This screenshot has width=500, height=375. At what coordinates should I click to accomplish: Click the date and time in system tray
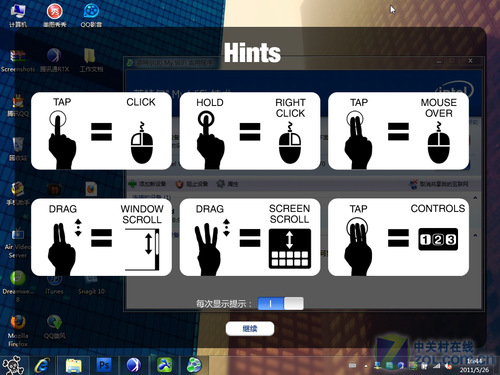pyautogui.click(x=474, y=366)
